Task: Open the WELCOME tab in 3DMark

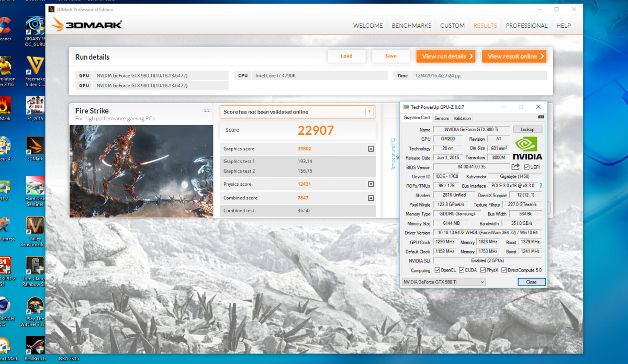Action: point(368,26)
